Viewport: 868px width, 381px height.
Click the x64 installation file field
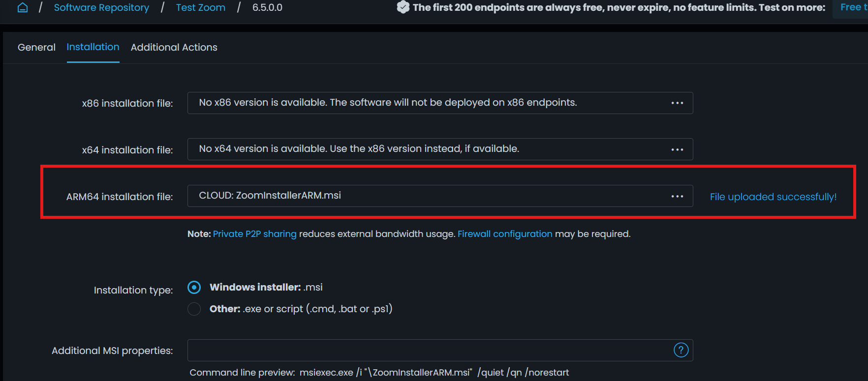point(423,149)
